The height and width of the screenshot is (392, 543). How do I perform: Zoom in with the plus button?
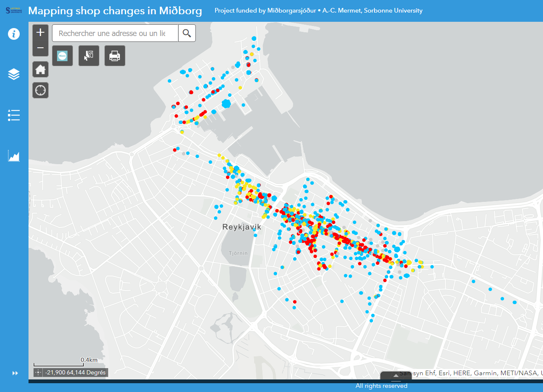[x=40, y=32]
